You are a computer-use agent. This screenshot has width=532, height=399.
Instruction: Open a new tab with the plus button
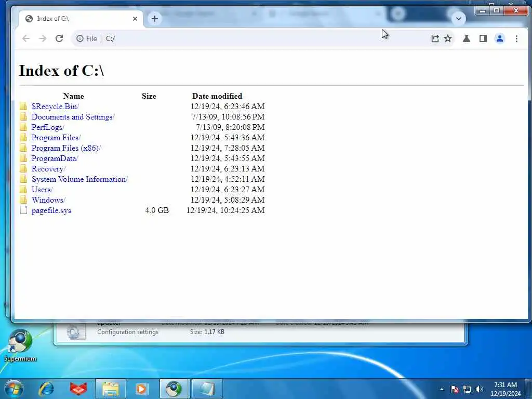(155, 19)
